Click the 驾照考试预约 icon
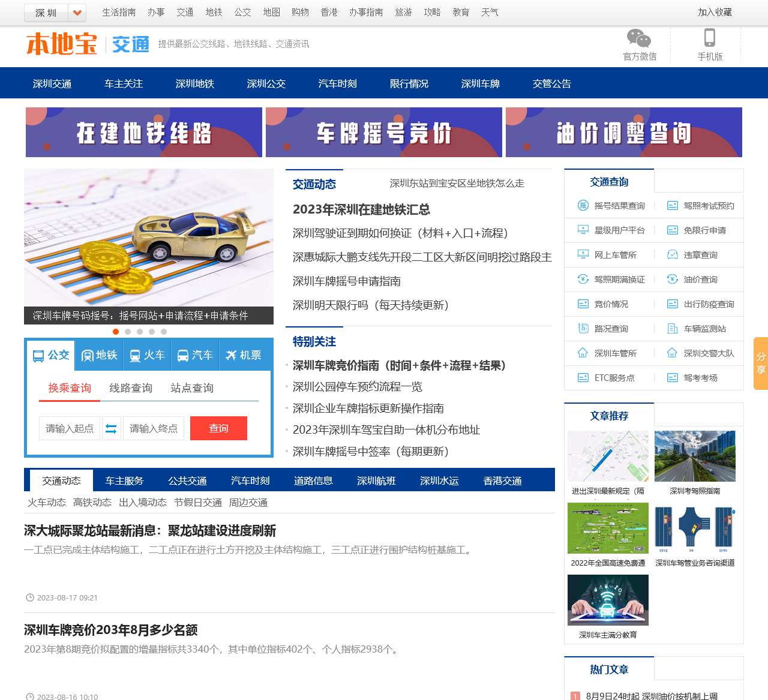The height and width of the screenshot is (700, 768). (673, 206)
